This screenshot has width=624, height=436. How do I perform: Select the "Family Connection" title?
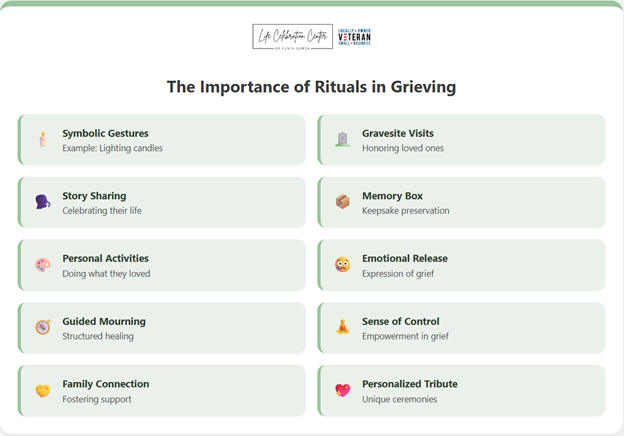click(105, 384)
